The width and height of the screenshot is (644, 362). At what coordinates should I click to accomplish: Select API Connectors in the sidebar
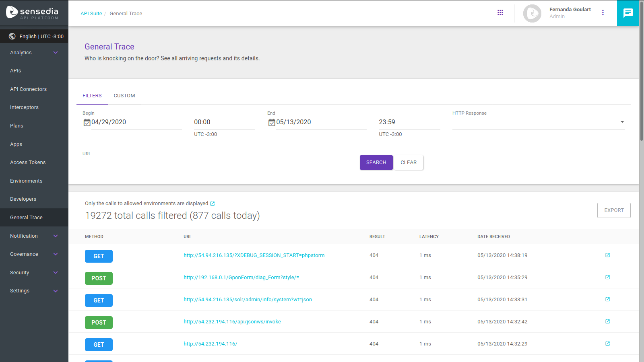click(28, 89)
